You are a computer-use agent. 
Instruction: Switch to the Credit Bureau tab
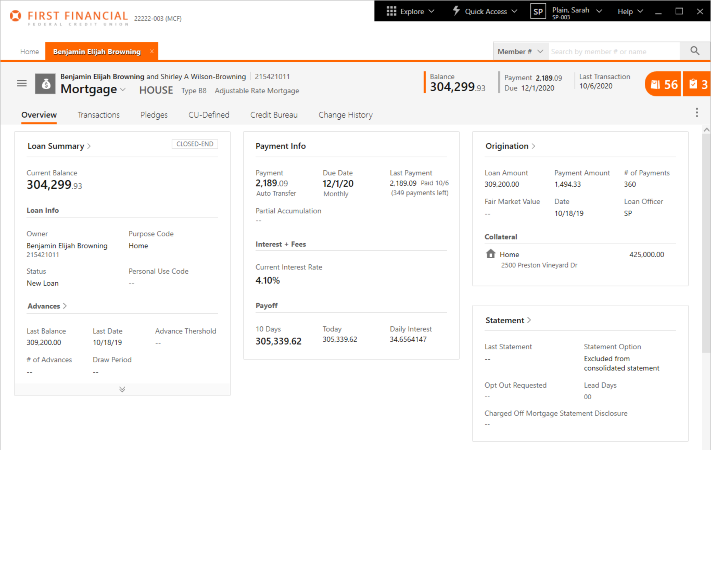click(274, 115)
